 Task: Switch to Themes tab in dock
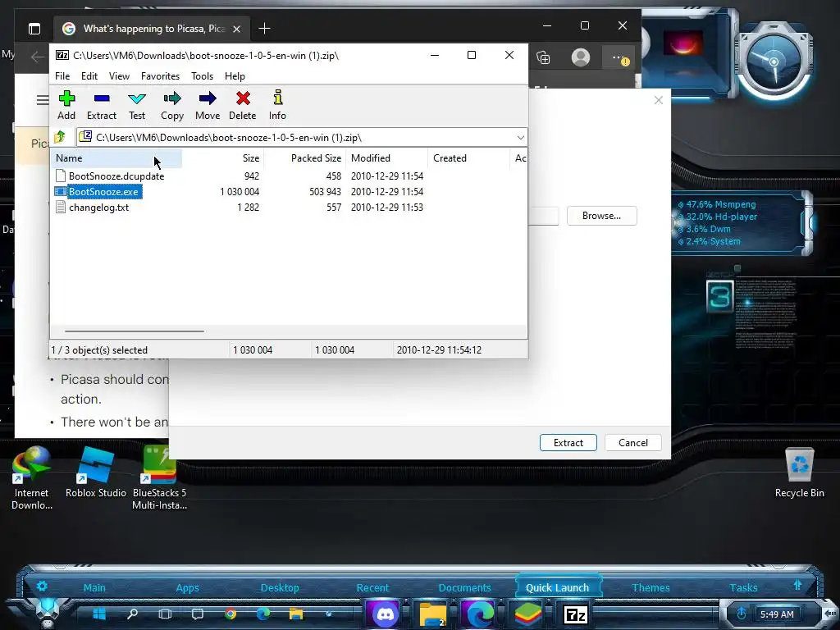tap(651, 587)
